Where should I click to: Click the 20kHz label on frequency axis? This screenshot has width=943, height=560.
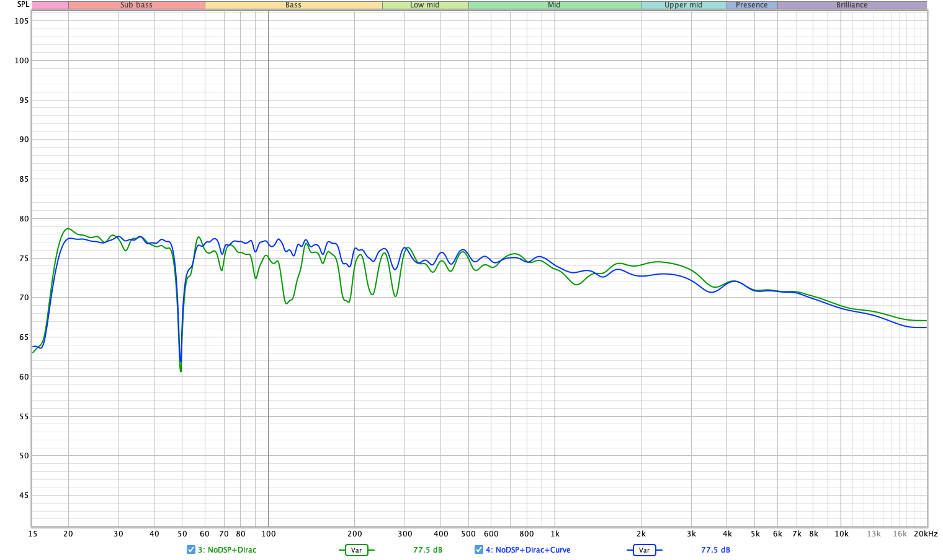click(926, 534)
